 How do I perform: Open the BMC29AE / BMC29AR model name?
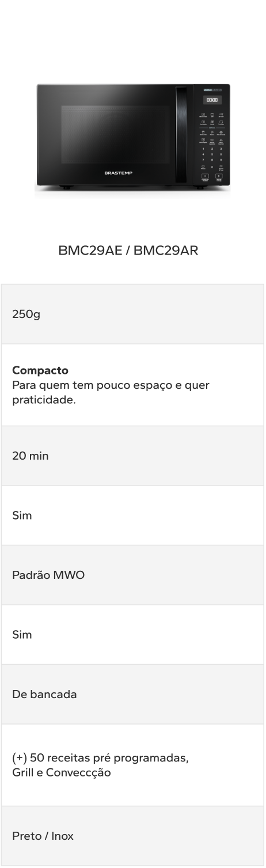(x=128, y=251)
